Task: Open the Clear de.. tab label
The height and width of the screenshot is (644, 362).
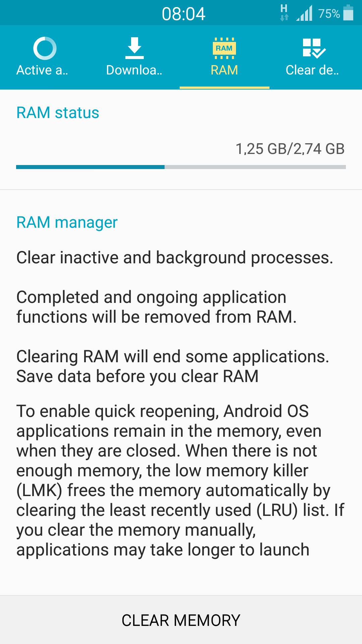Action: [x=312, y=70]
